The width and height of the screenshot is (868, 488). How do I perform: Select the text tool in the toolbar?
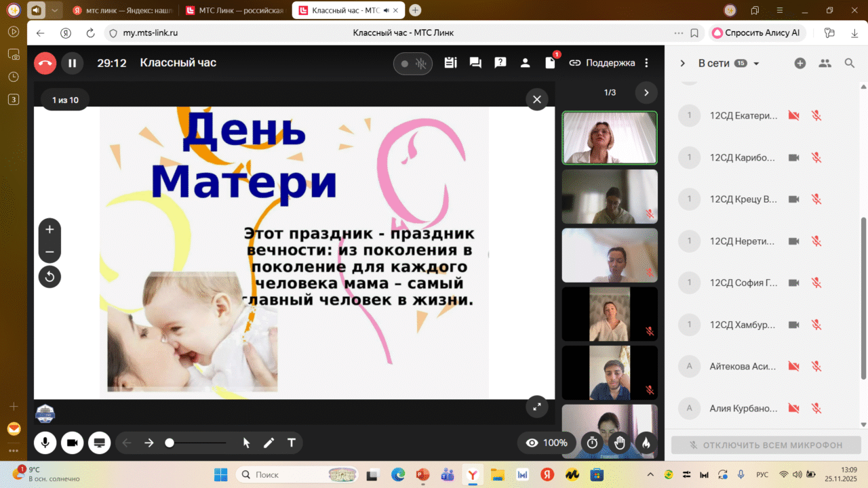point(292,443)
